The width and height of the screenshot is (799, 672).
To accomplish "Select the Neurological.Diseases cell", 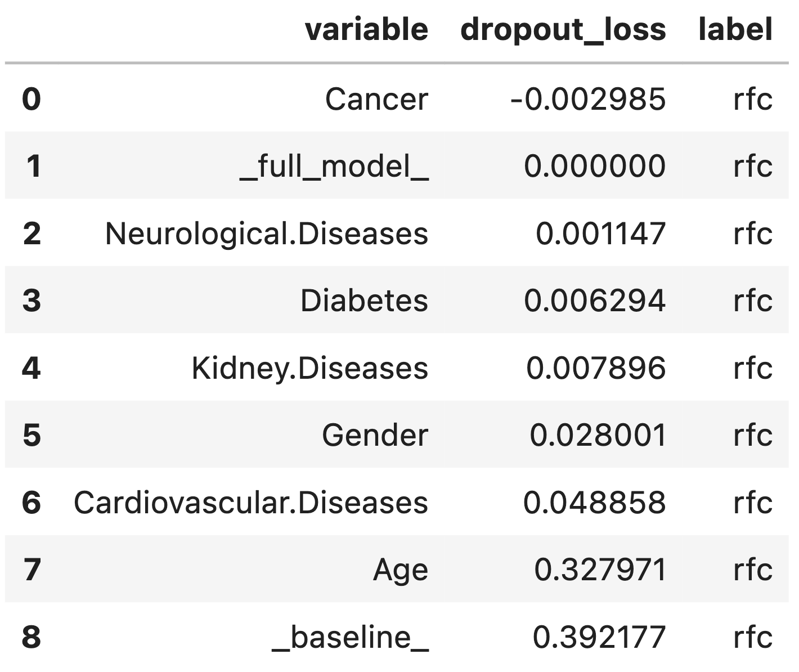I will click(266, 234).
